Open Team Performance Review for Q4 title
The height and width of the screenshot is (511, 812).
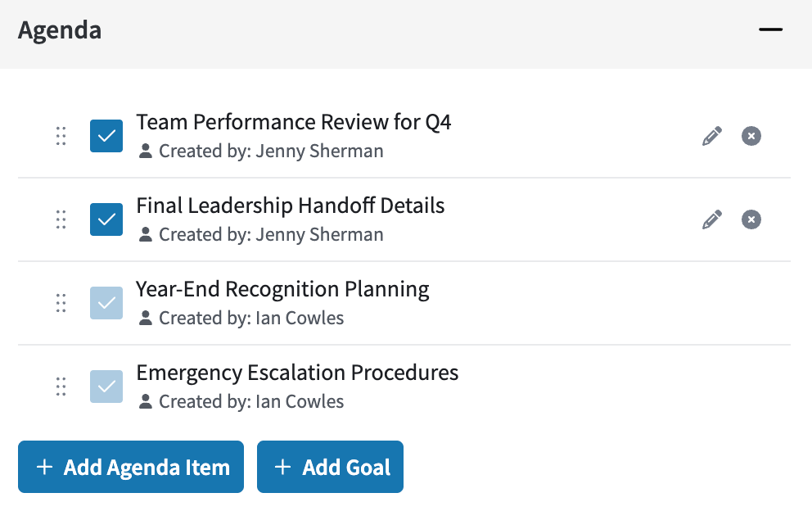tap(294, 122)
